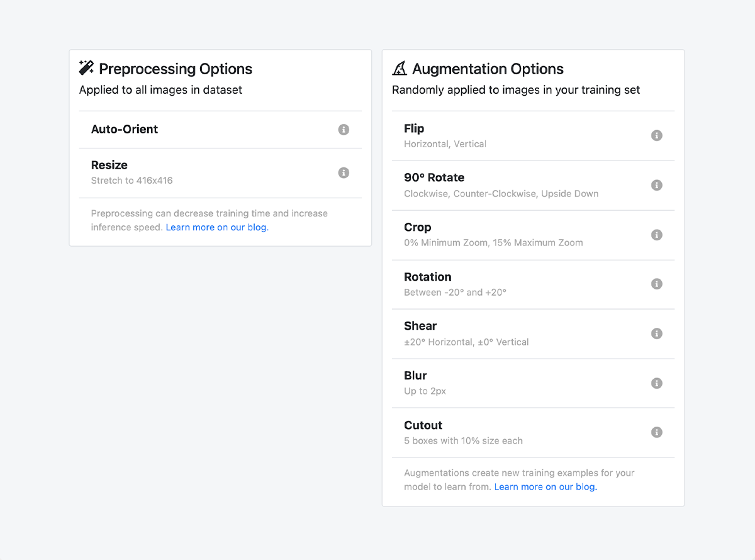Click the info icon next to Resize
755x560 pixels.
344,172
